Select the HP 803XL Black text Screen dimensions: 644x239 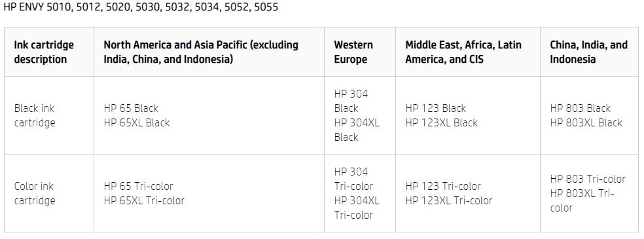[586, 122]
